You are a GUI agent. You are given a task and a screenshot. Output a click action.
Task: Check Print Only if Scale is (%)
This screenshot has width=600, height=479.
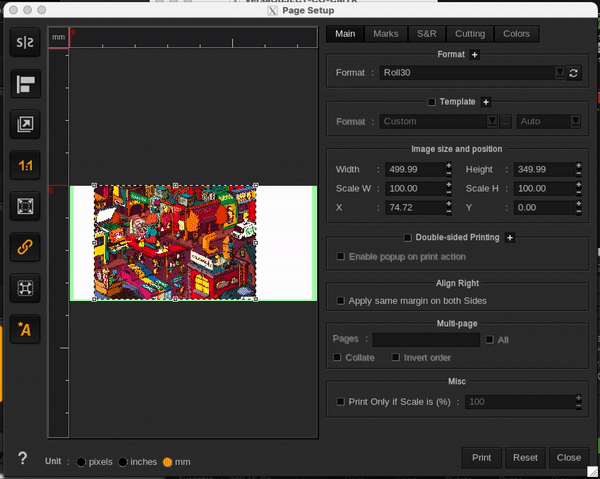(x=340, y=401)
